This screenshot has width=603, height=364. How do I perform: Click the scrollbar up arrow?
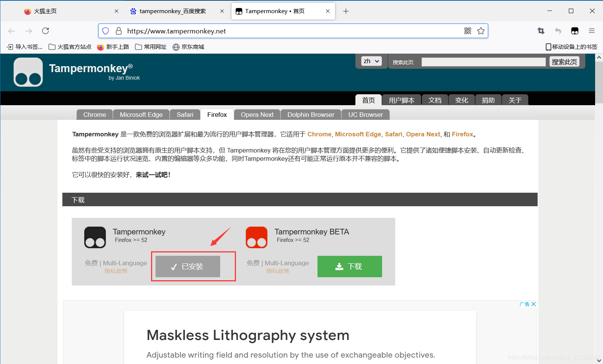click(x=599, y=57)
